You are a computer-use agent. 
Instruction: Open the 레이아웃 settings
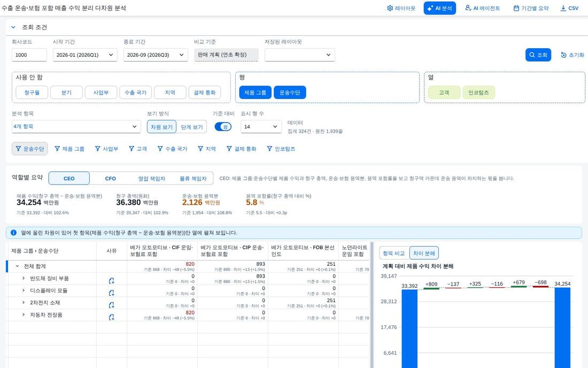pyautogui.click(x=401, y=8)
